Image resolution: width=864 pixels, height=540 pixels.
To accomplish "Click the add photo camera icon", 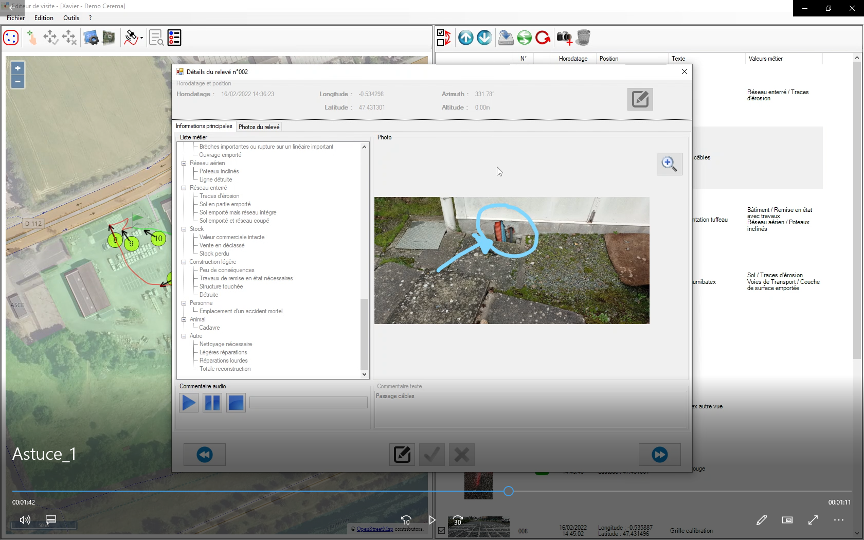I will coord(565,38).
